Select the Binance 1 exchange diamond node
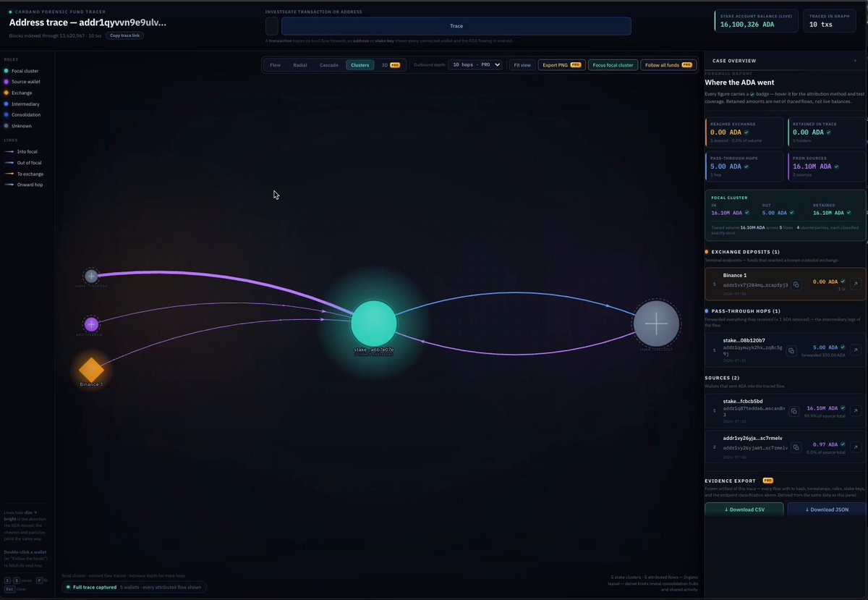This screenshot has width=868, height=600. [x=91, y=369]
